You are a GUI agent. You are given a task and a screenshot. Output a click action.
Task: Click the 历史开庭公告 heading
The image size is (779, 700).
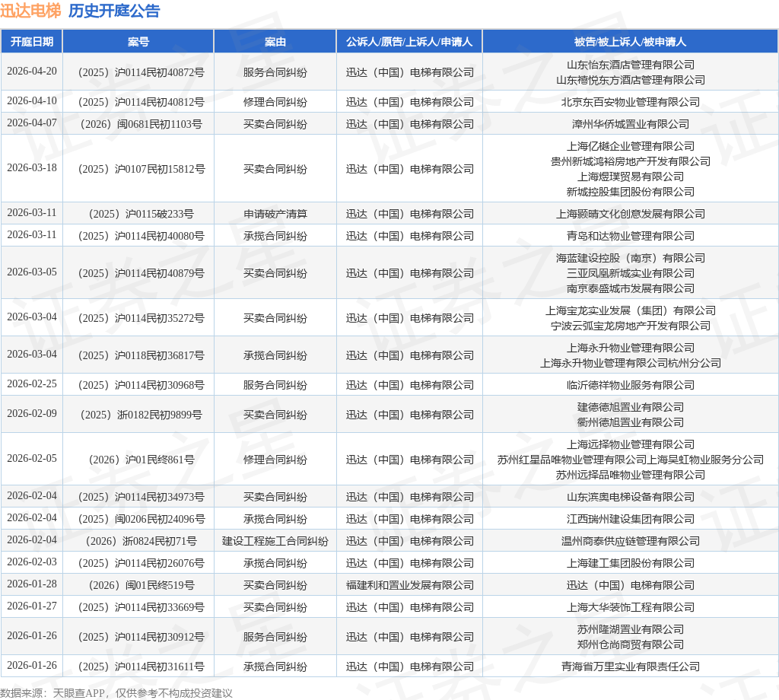pos(114,11)
